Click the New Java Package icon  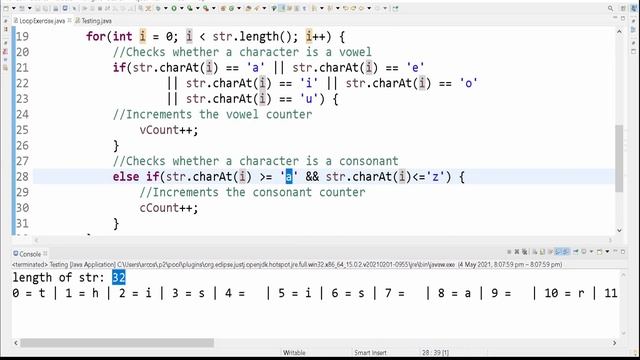click(223, 8)
